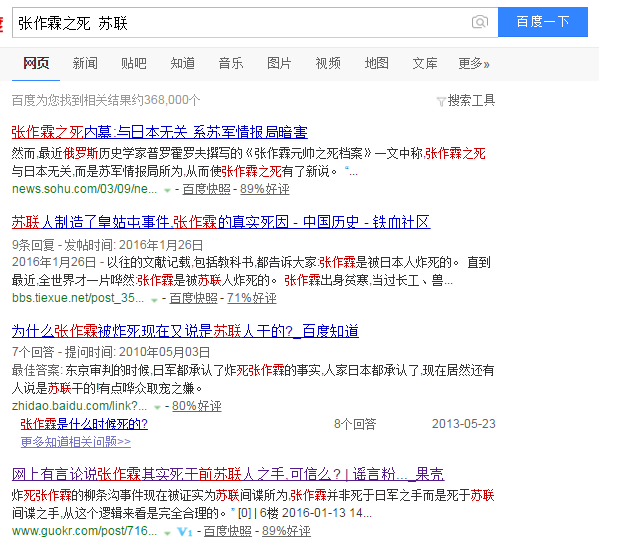This screenshot has height=545, width=627.
Task: Click the 80%好评 rating link
Action: click(197, 406)
